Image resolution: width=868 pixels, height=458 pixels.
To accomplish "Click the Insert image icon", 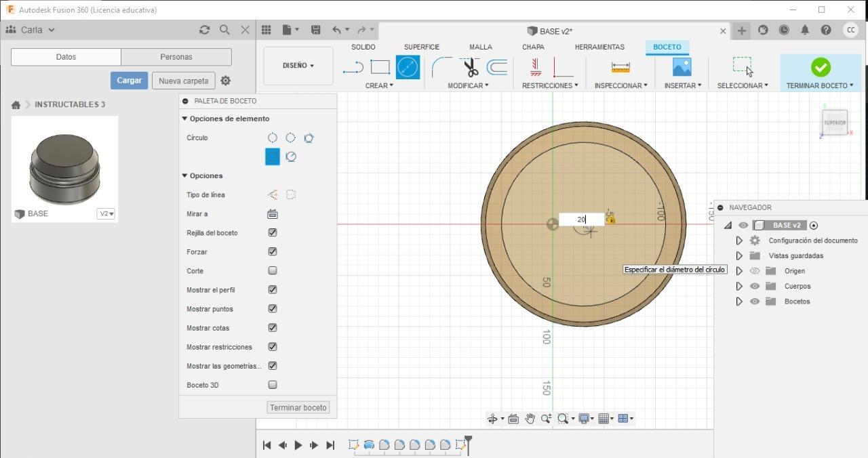I will point(682,67).
